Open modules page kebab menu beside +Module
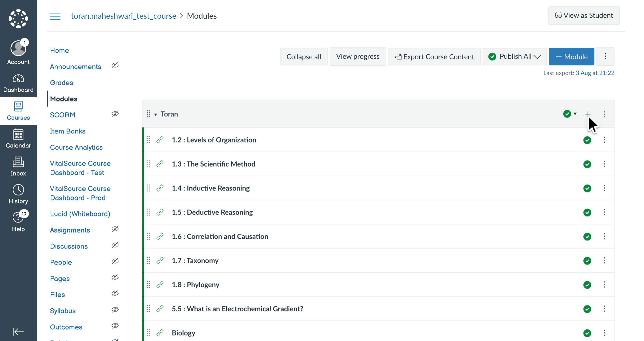Viewport: 644px width, 341px height. [x=605, y=56]
